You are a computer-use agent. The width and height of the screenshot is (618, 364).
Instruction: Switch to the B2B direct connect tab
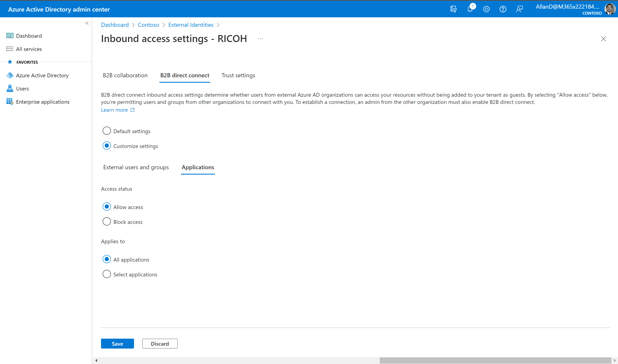[185, 75]
